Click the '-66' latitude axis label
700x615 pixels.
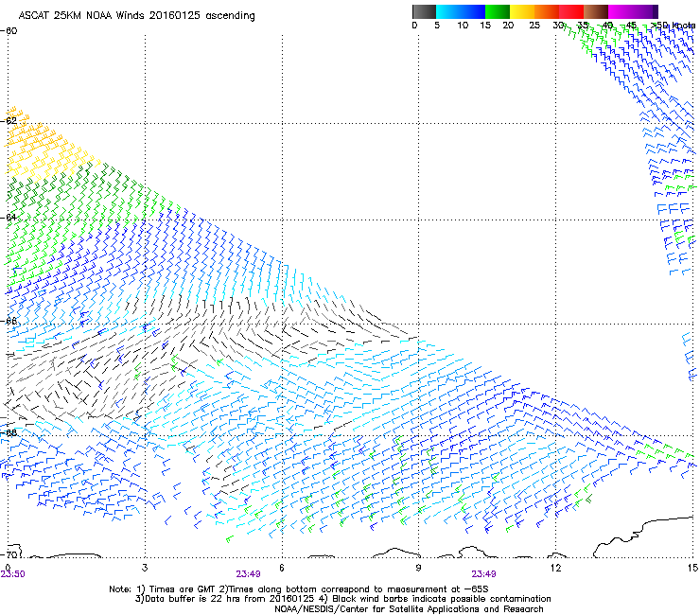9,321
